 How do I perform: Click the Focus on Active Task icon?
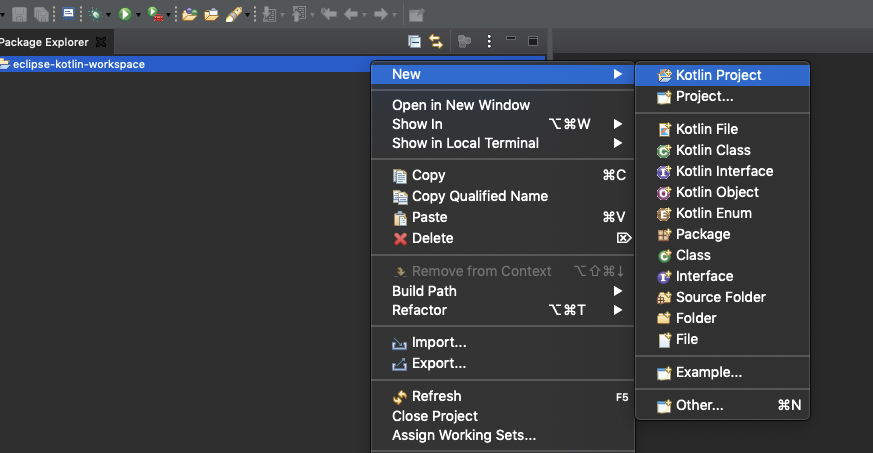click(x=464, y=41)
